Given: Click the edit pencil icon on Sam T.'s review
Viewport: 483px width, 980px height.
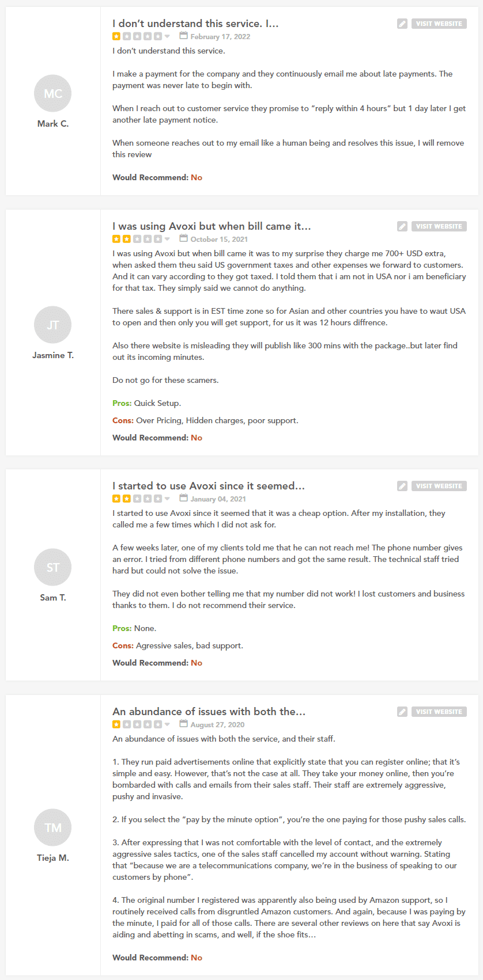Looking at the screenshot, I should pyautogui.click(x=402, y=486).
